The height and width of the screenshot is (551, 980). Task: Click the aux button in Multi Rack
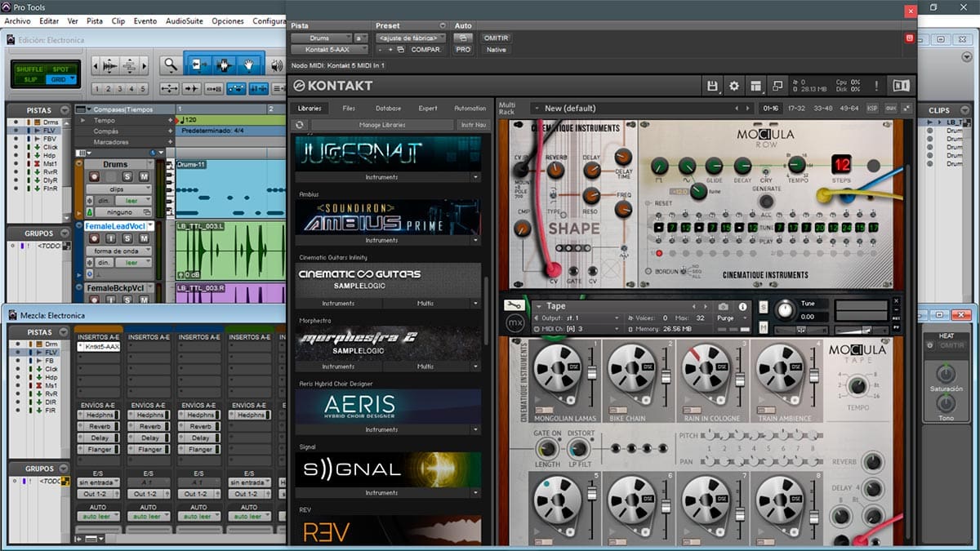click(890, 108)
